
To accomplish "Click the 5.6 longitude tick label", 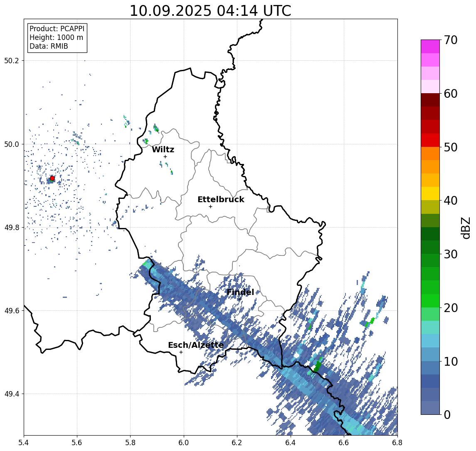I will 77,443.
